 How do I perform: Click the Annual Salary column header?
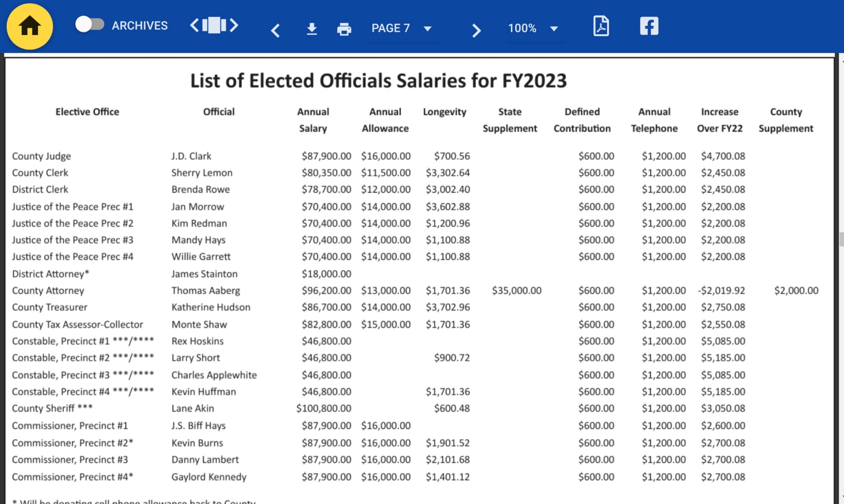[313, 120]
